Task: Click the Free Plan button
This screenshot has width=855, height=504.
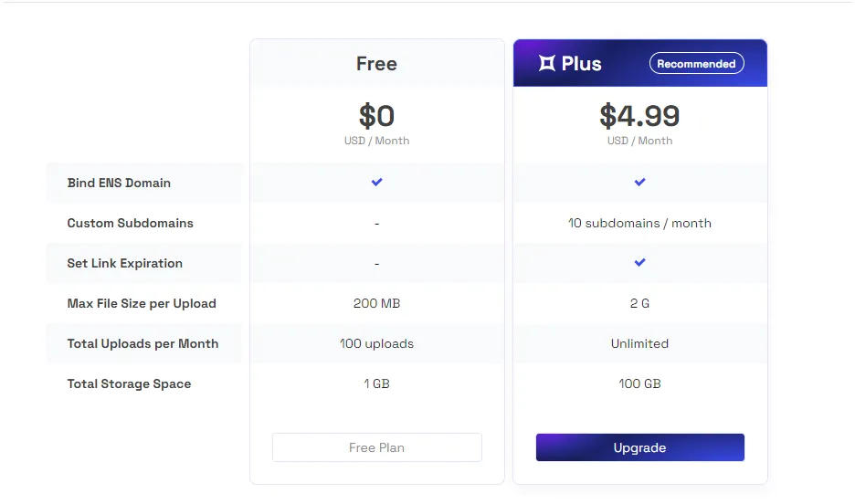Action: coord(376,447)
